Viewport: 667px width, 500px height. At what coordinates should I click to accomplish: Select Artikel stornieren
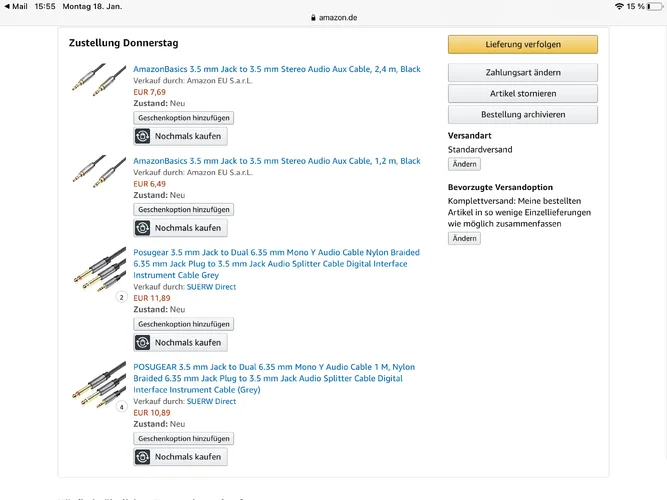(x=522, y=94)
